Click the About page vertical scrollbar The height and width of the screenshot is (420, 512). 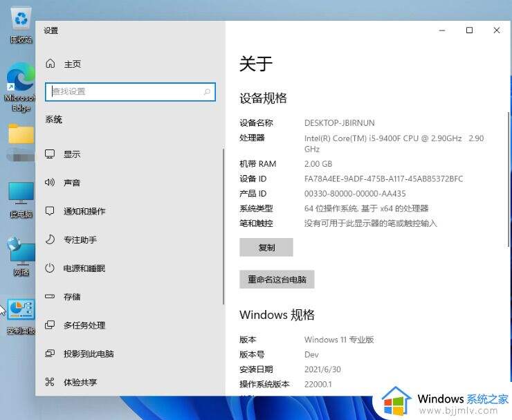[x=509, y=179]
